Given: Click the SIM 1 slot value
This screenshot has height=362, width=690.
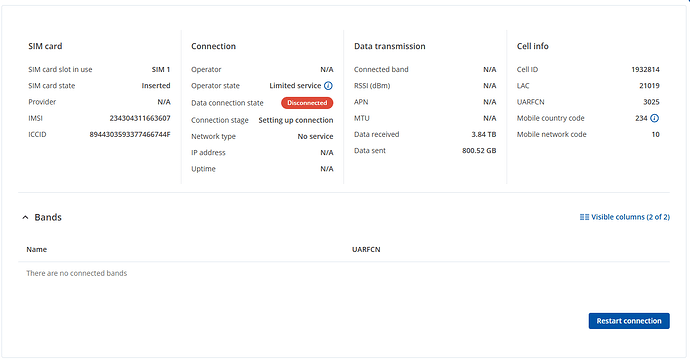Looking at the screenshot, I should tap(161, 69).
